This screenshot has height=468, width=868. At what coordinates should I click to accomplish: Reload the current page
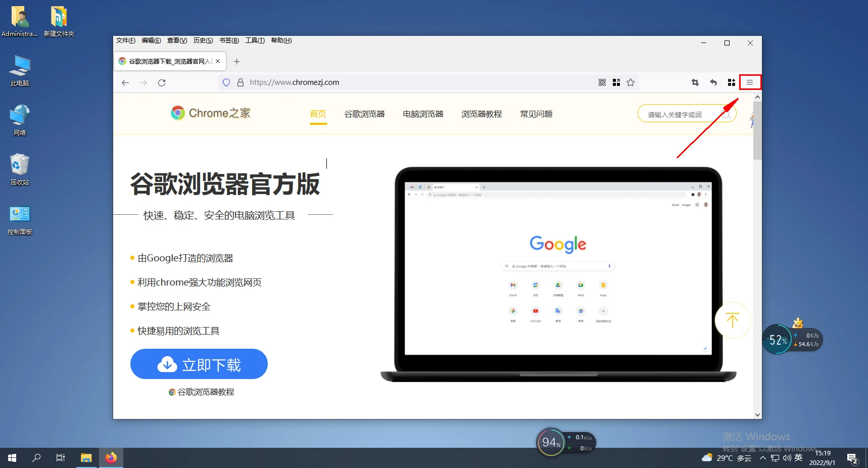click(x=162, y=82)
